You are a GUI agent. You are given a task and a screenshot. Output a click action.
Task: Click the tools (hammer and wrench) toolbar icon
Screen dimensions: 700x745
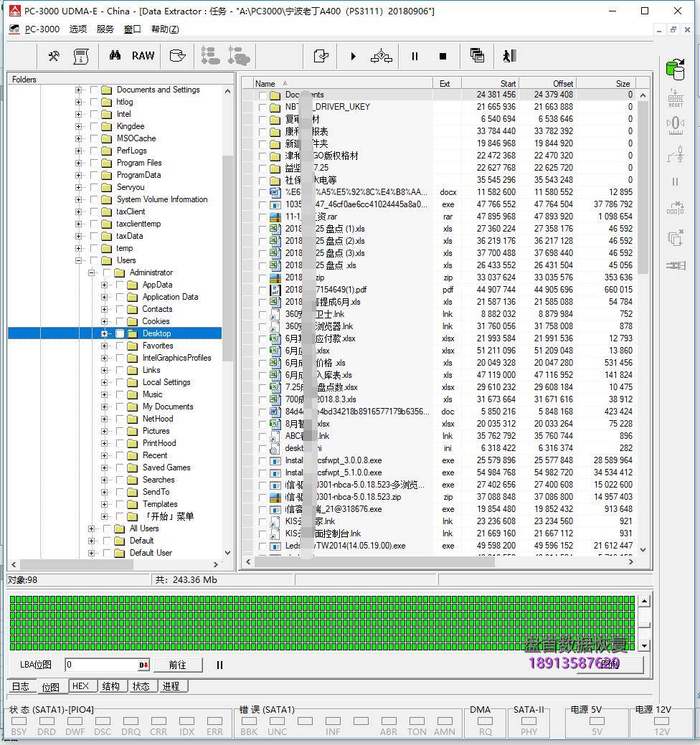tap(54, 56)
